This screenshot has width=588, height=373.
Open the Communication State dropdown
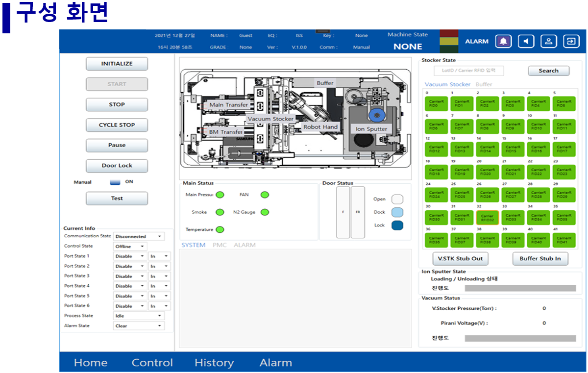point(139,236)
